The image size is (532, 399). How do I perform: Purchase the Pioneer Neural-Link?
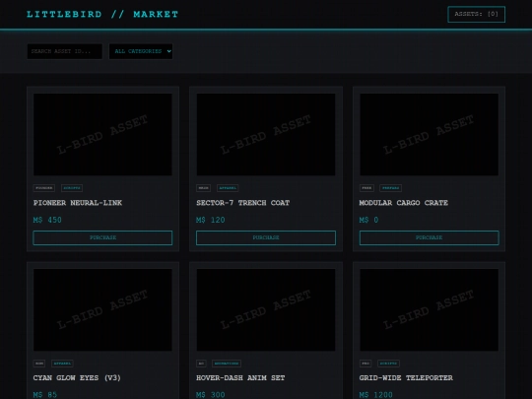102,237
